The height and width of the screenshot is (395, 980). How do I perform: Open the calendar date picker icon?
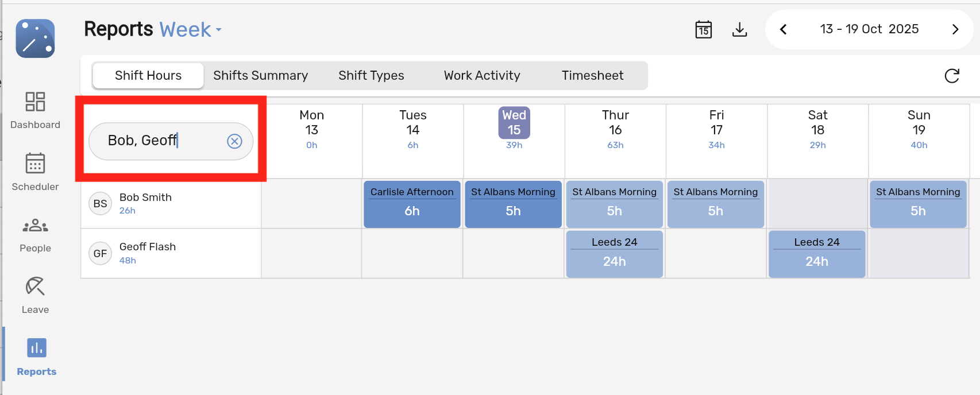point(703,29)
